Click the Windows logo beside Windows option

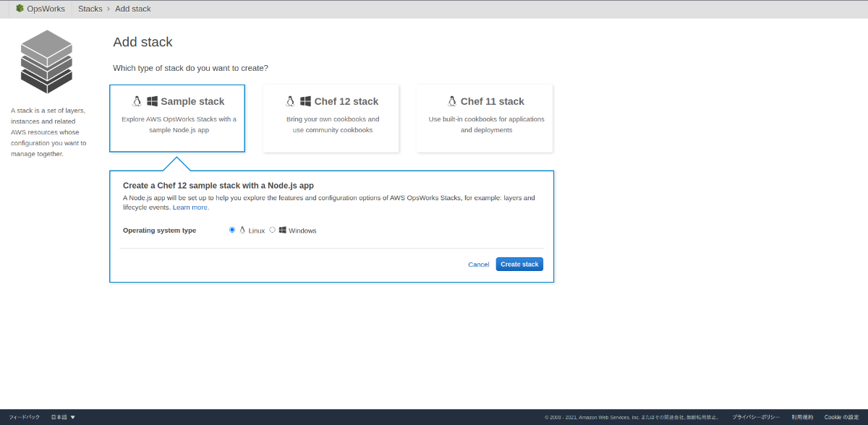click(283, 230)
